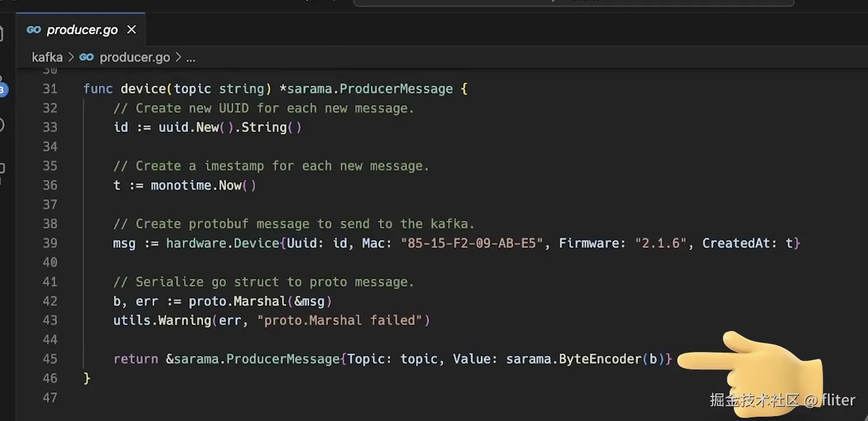Click the device function name

pyautogui.click(x=143, y=89)
